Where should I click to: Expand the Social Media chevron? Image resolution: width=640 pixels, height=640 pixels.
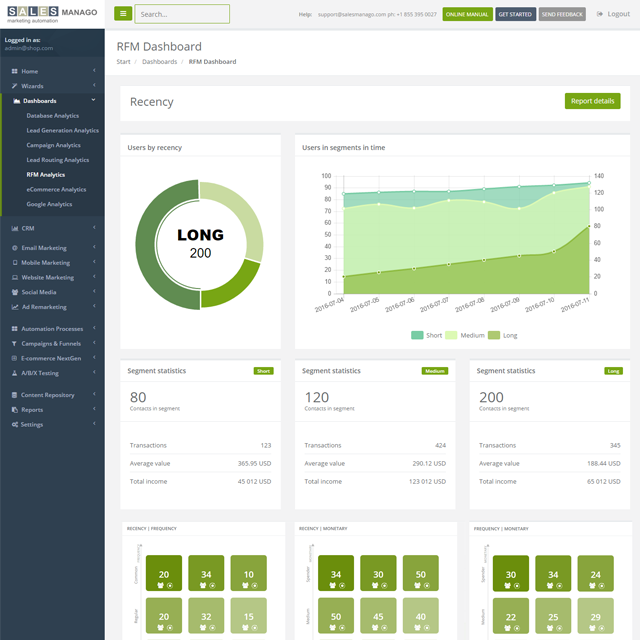tap(94, 291)
